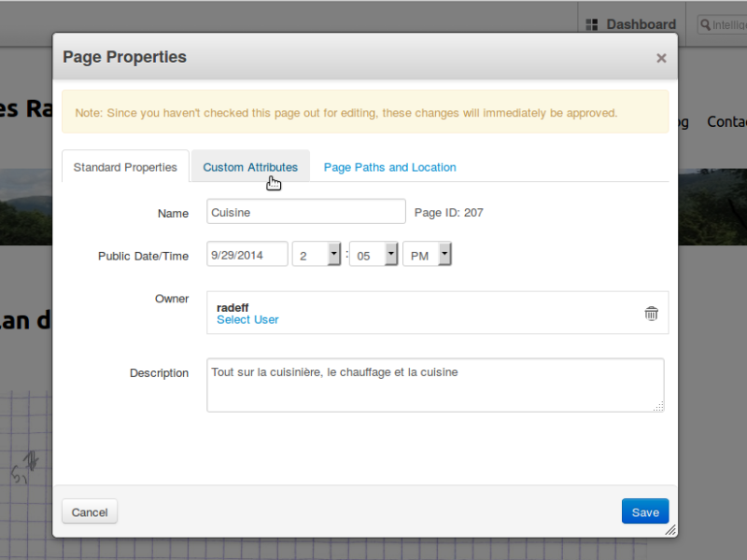Click the public date field 9/29/2014
Screen dimensions: 747x560
247,254
